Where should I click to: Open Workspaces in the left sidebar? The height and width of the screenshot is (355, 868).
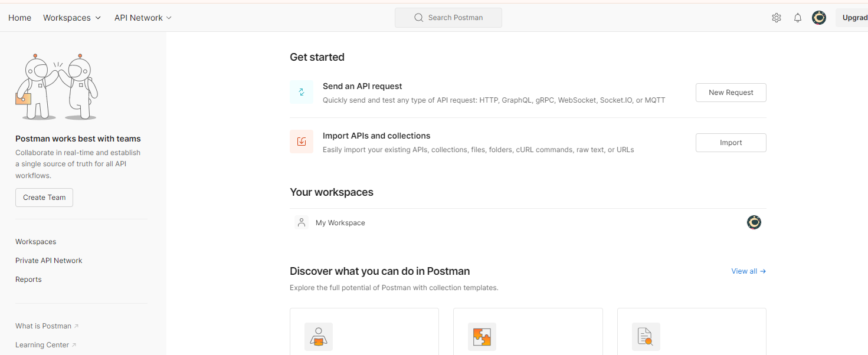tap(36, 242)
